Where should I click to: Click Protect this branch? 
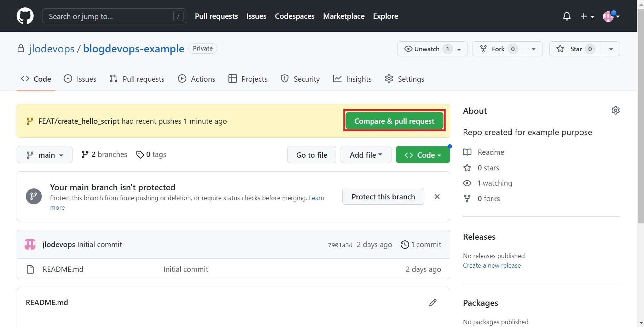(x=383, y=197)
